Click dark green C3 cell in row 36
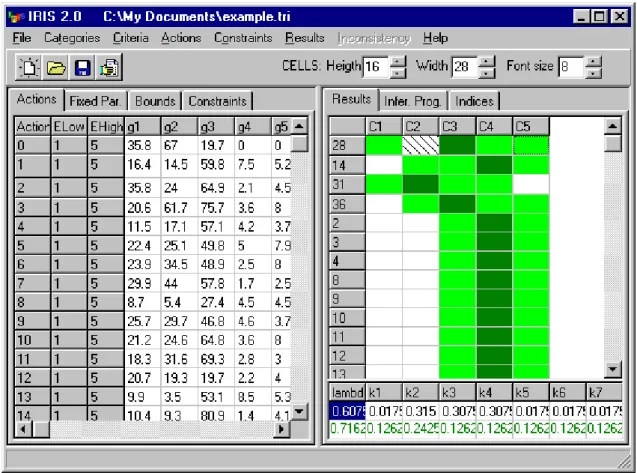This screenshot has height=473, width=637. 457,204
